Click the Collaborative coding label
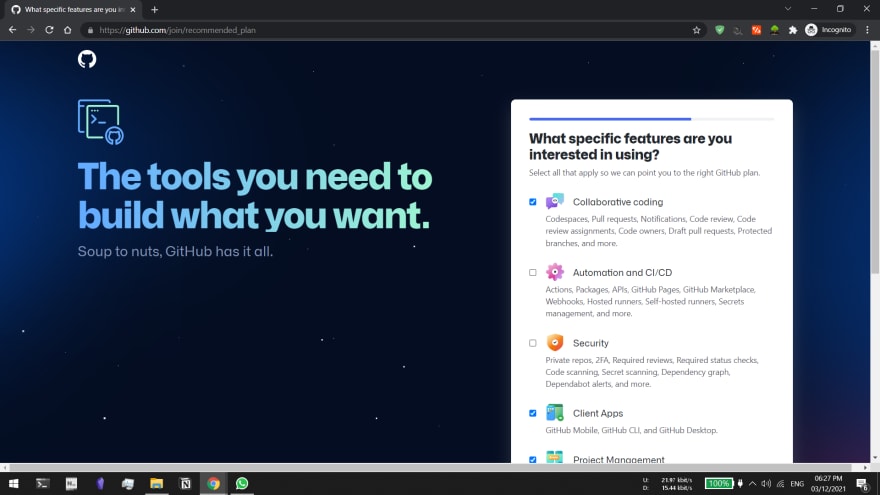This screenshot has height=495, width=880. pos(617,202)
